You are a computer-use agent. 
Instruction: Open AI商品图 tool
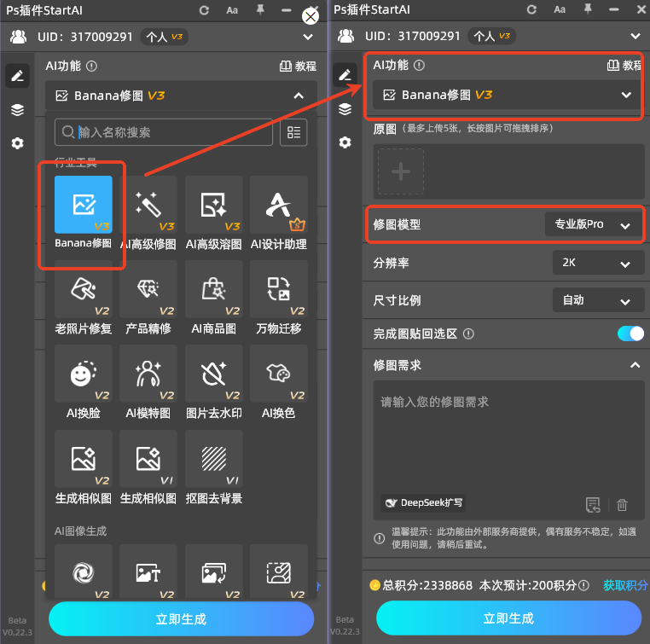point(214,289)
